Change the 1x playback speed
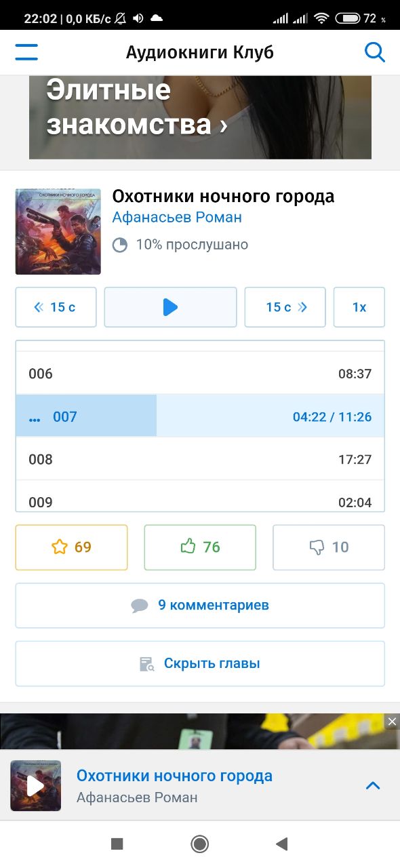Screen dimensions: 400x868 tap(359, 307)
